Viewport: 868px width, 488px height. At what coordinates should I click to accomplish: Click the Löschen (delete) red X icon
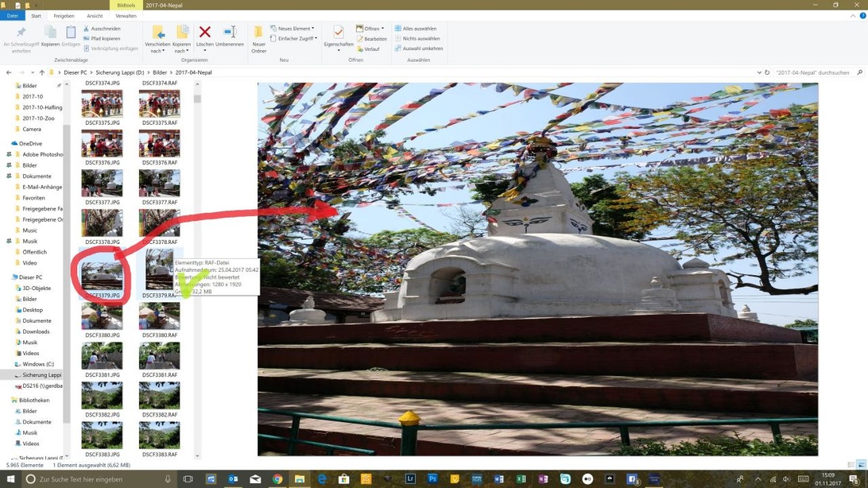point(204,33)
